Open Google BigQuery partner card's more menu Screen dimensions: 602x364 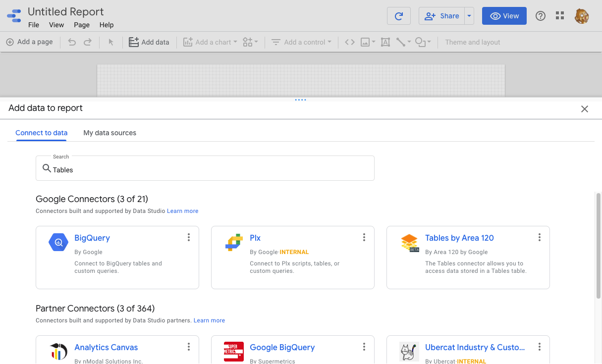pos(364,347)
